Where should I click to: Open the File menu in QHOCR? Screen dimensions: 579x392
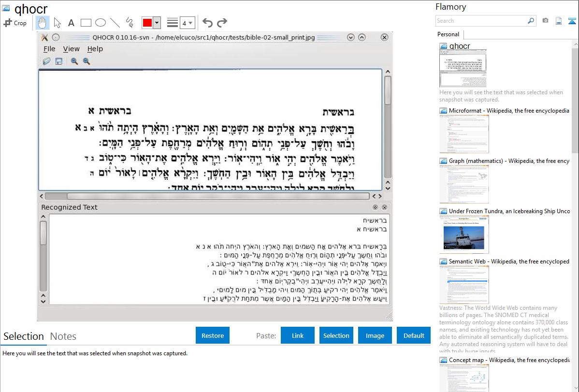[x=49, y=49]
